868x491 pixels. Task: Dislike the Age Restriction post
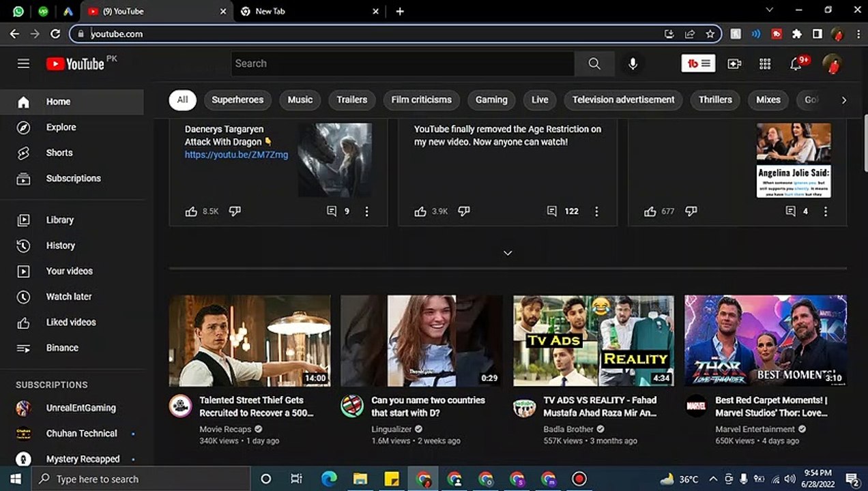click(x=464, y=211)
